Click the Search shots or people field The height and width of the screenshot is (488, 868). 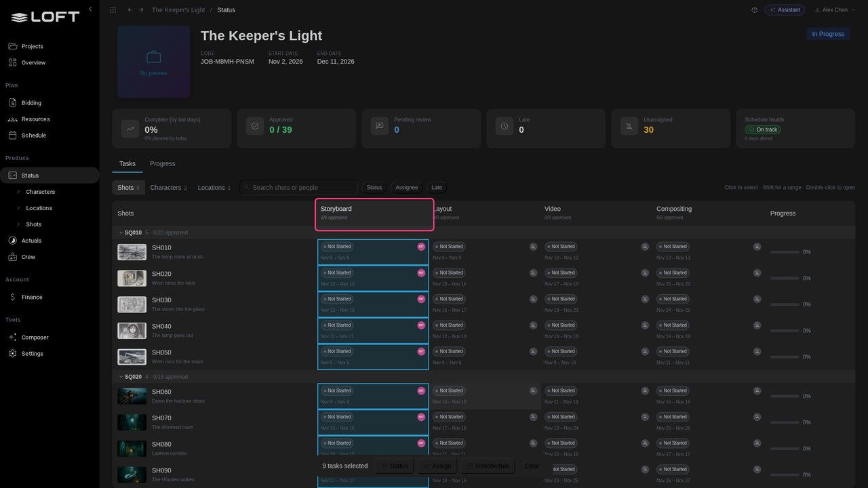coord(298,188)
